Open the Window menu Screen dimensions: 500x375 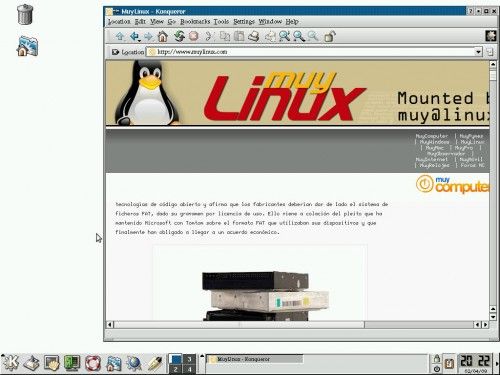click(x=270, y=22)
